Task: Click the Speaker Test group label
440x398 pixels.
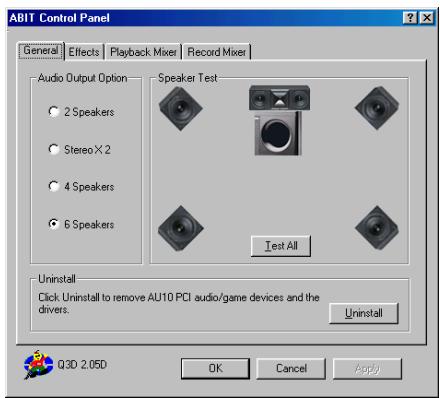Action: 187,78
